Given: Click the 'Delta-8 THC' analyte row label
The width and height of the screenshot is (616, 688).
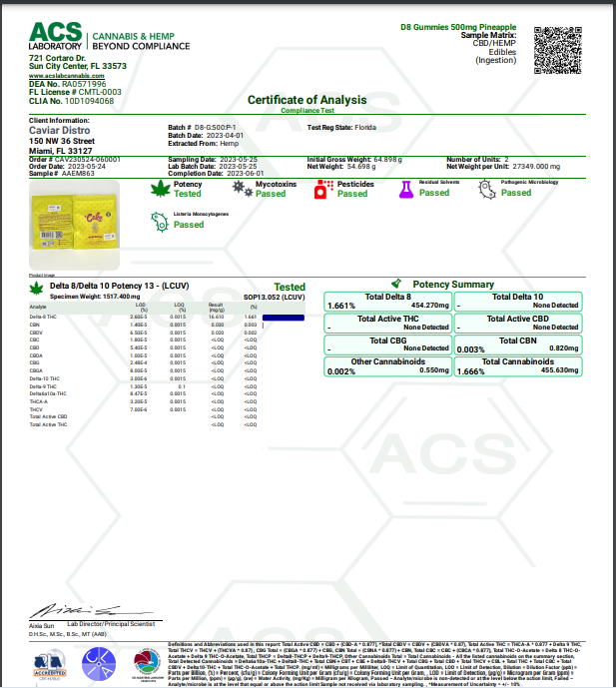Looking at the screenshot, I should coord(43,317).
